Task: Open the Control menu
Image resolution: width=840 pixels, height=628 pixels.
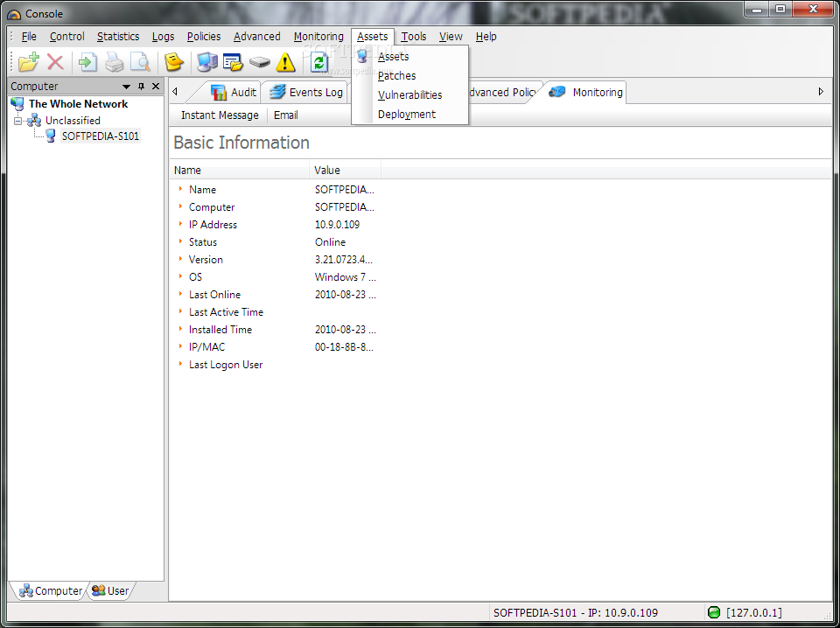Action: pyautogui.click(x=67, y=37)
